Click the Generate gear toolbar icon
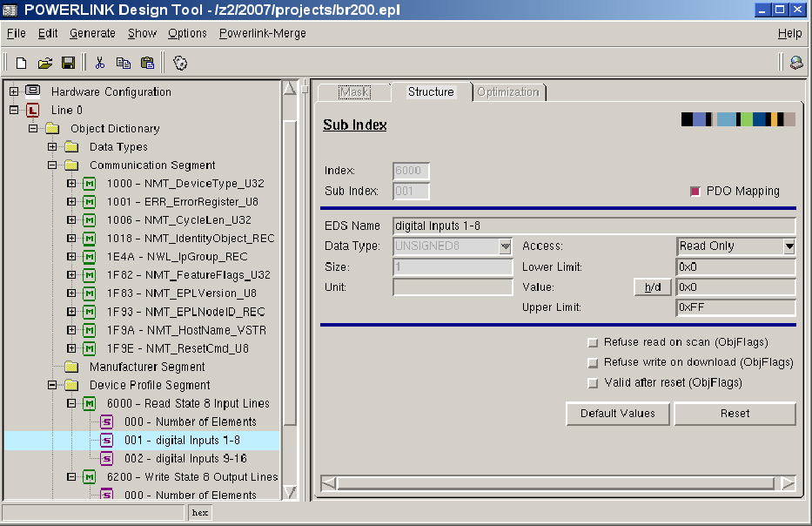This screenshot has width=812, height=526. coord(179,64)
